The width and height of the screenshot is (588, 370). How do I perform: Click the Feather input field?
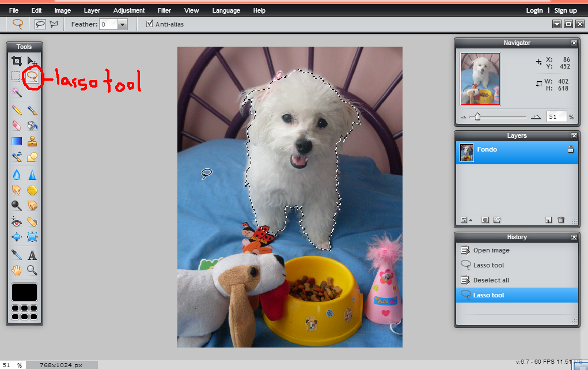pos(108,25)
